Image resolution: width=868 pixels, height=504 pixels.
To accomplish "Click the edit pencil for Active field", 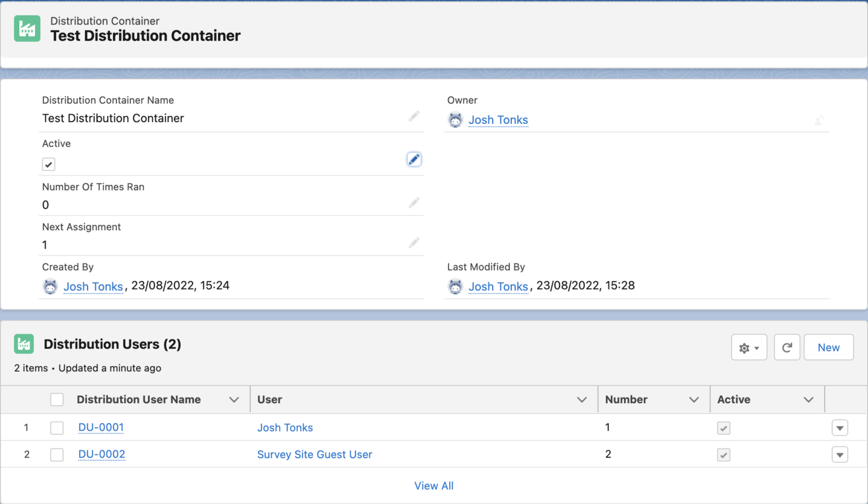I will (x=414, y=160).
